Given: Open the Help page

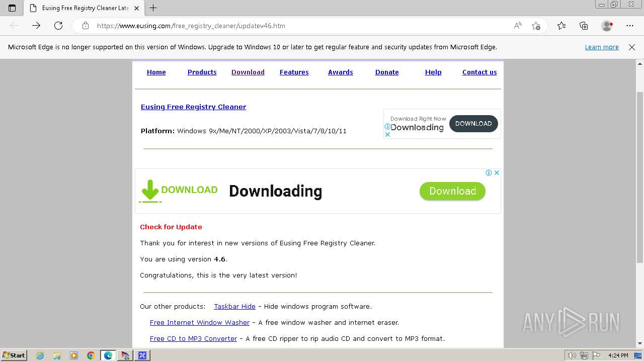Looking at the screenshot, I should click(433, 72).
